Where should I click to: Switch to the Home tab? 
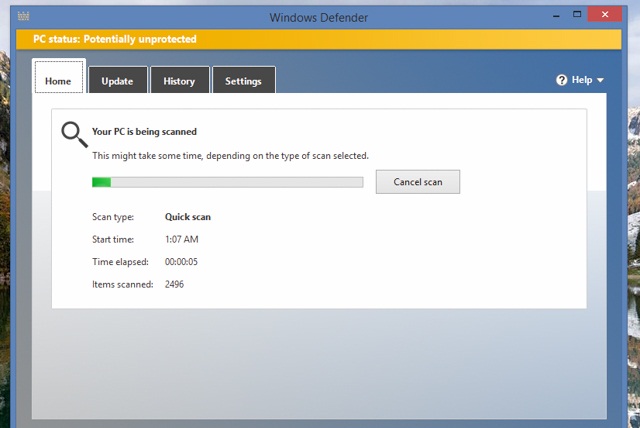58,81
